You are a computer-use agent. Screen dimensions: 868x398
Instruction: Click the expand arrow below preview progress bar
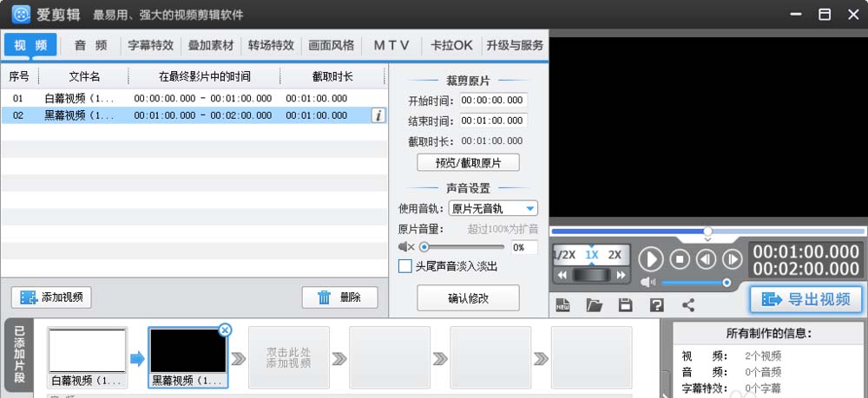(707, 240)
